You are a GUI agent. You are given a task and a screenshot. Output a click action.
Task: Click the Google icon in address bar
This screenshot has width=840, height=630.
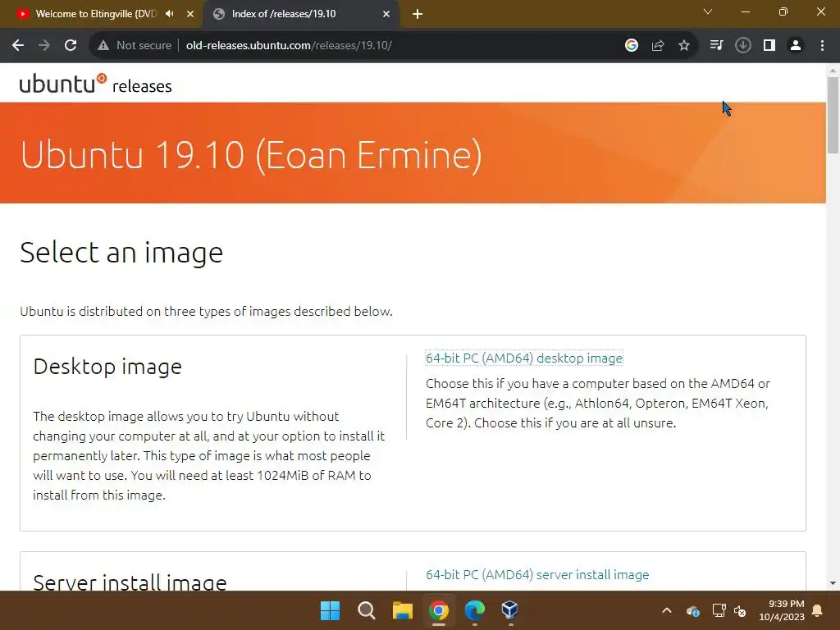click(631, 46)
